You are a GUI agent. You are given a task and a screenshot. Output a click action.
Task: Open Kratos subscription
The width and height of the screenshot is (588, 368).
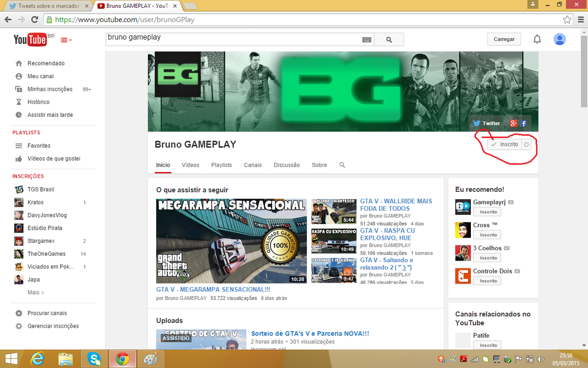point(35,202)
